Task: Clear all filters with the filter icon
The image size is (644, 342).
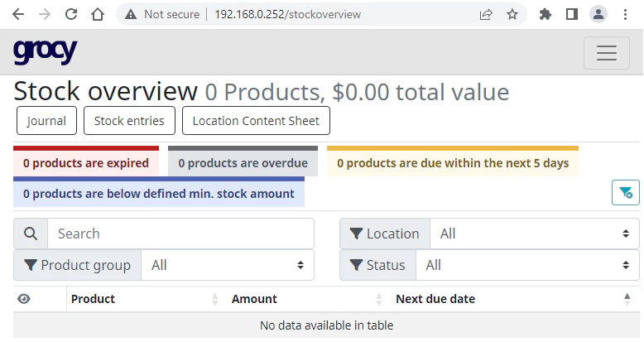Action: point(625,193)
